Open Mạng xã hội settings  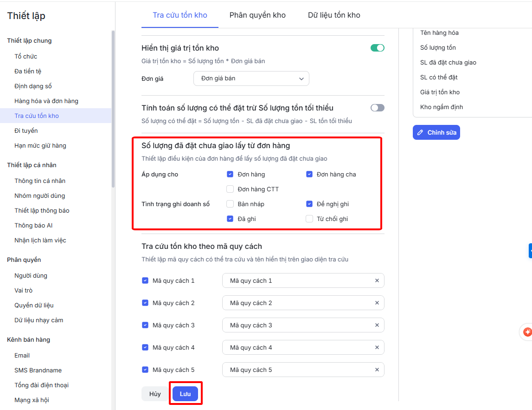[x=32, y=400]
